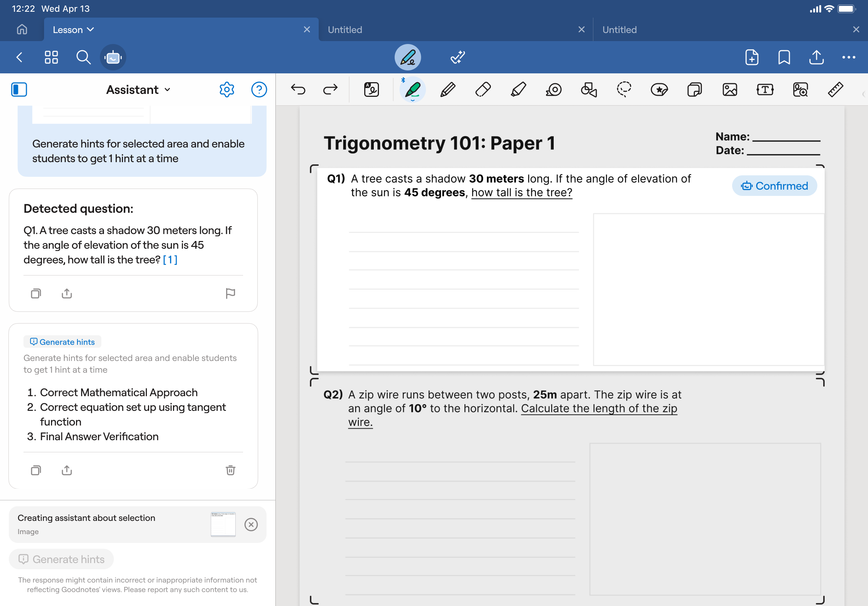Click the [1] reference link

[x=170, y=260]
